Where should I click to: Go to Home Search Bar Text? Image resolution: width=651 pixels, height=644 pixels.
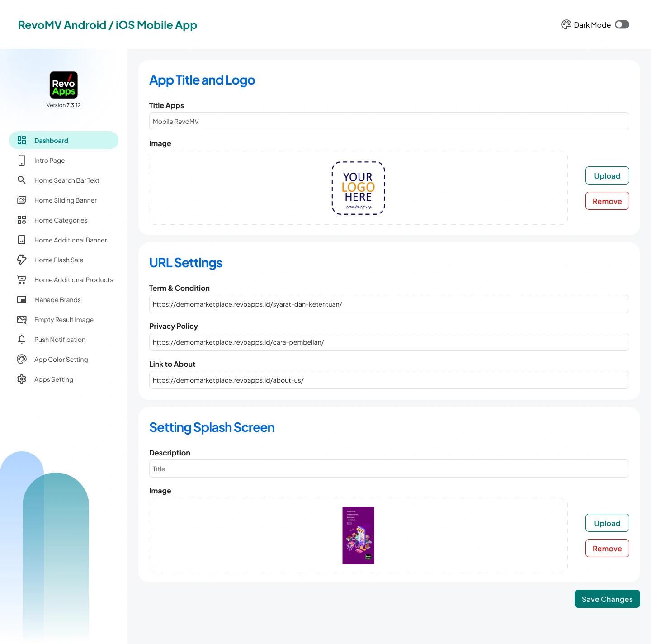pyautogui.click(x=64, y=180)
